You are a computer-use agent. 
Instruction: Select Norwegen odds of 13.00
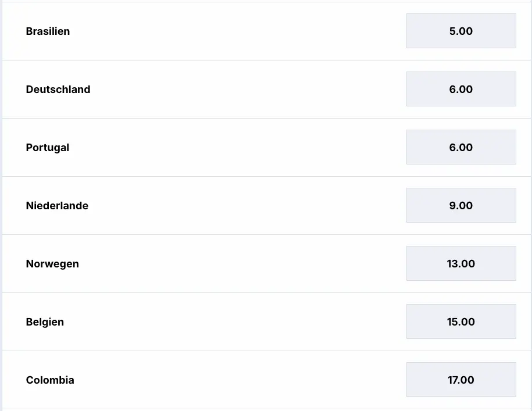[460, 263]
